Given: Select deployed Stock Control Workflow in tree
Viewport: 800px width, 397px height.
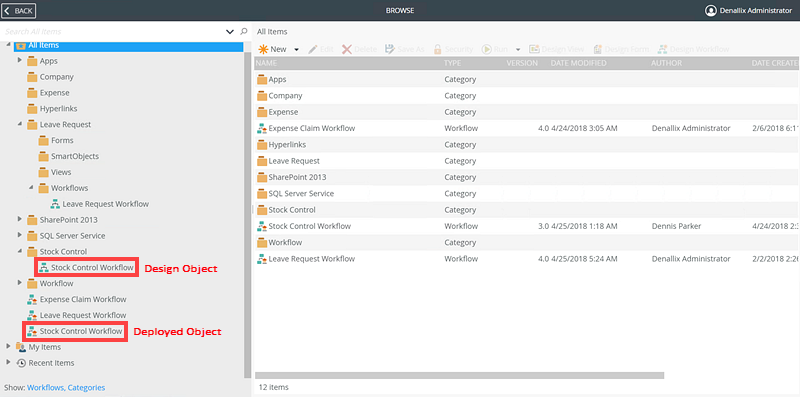Looking at the screenshot, I should click(x=75, y=331).
